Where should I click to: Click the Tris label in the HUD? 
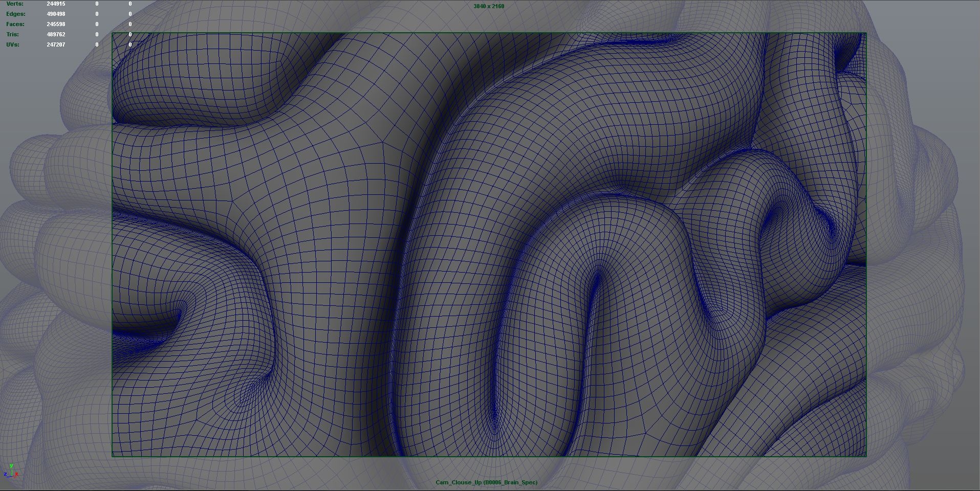tap(12, 34)
